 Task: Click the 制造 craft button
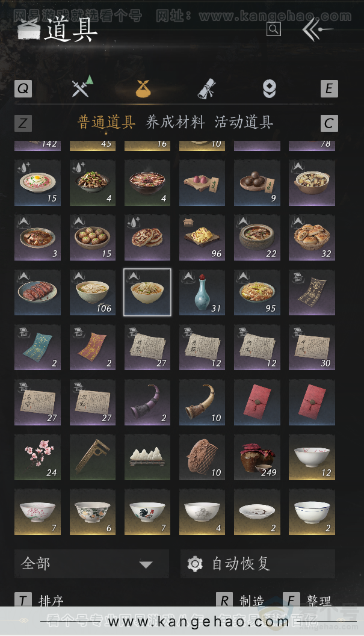tap(240, 600)
